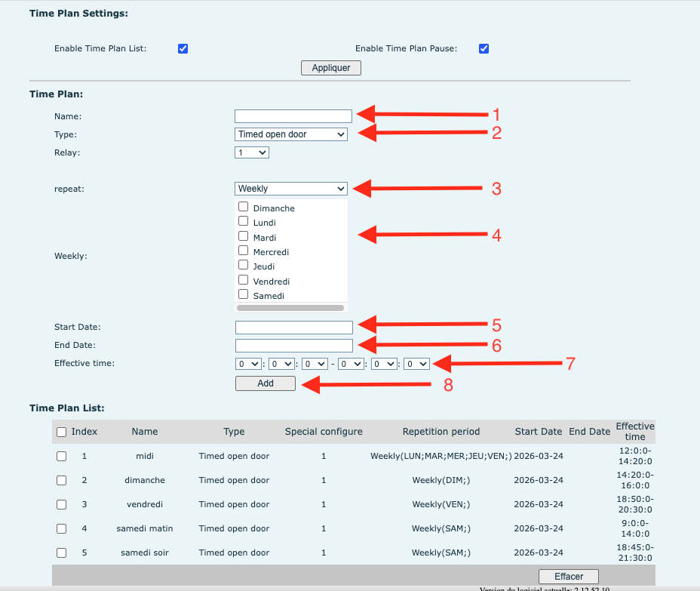
Task: Click the Appliquer button
Action: pos(331,68)
